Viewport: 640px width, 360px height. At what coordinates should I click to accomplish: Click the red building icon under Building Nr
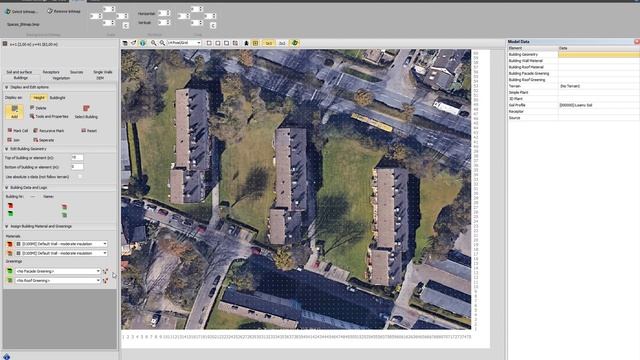coord(10,206)
